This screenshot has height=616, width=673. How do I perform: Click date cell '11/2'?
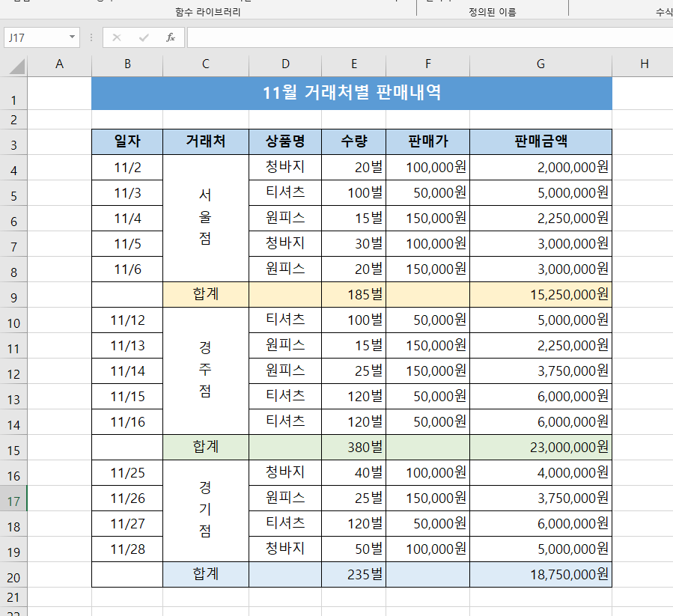coord(127,168)
